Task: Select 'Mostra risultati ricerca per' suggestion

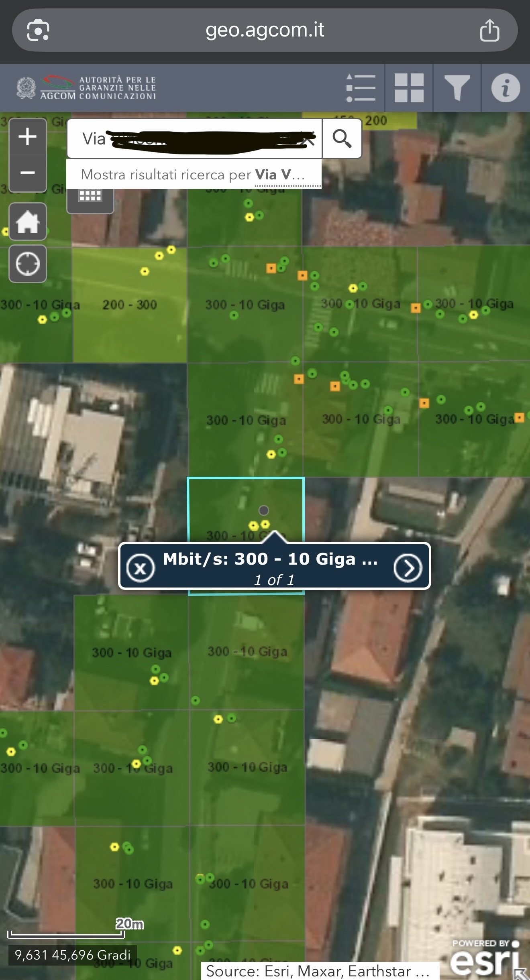Action: (194, 175)
